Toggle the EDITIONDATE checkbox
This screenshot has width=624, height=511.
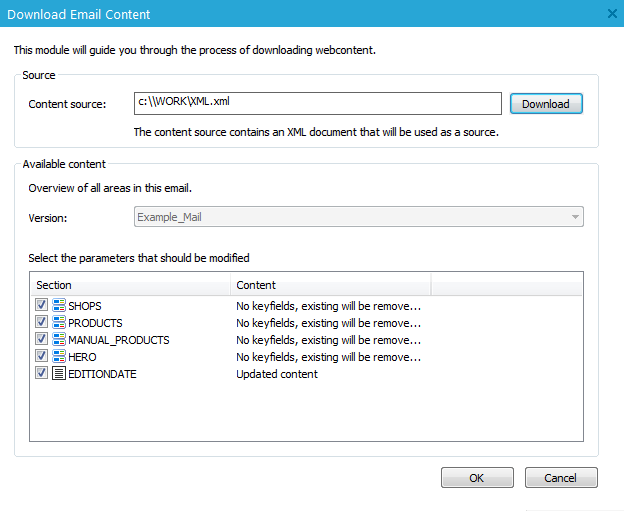pyautogui.click(x=41, y=374)
